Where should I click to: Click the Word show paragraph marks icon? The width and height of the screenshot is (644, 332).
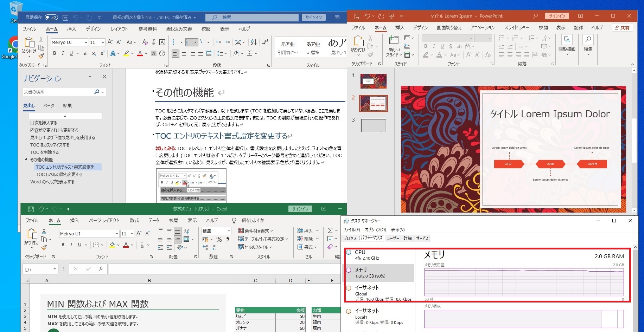[x=265, y=42]
